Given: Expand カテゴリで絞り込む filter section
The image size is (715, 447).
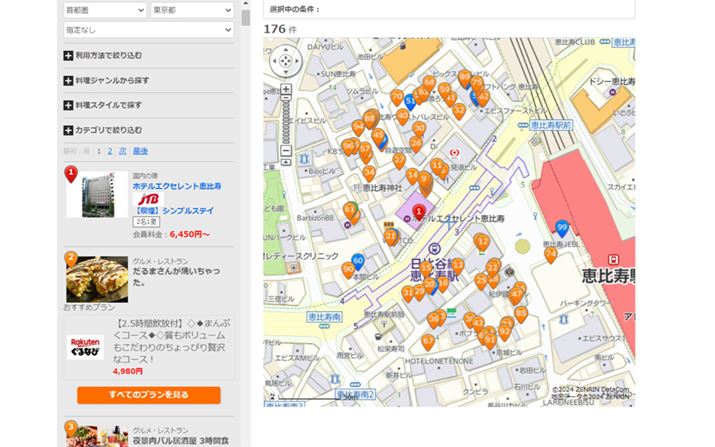Looking at the screenshot, I should click(x=102, y=130).
